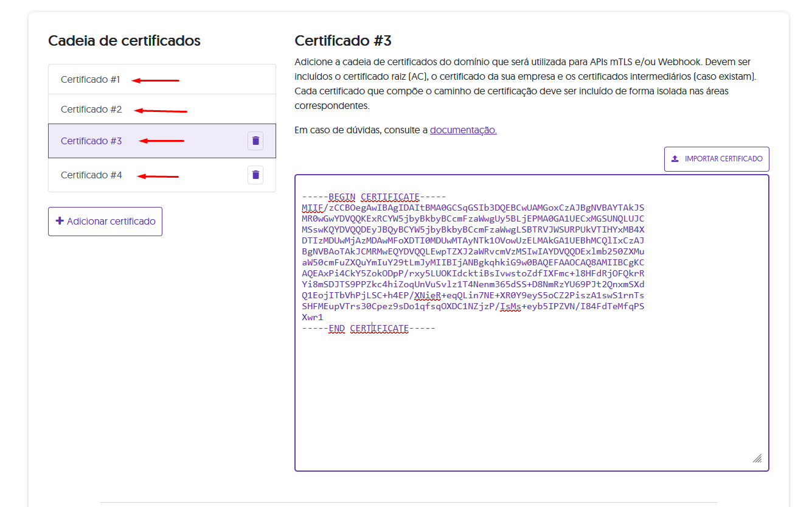This screenshot has height=507, width=812.
Task: Click the final Xwr1 line of certificate
Action: [x=313, y=318]
